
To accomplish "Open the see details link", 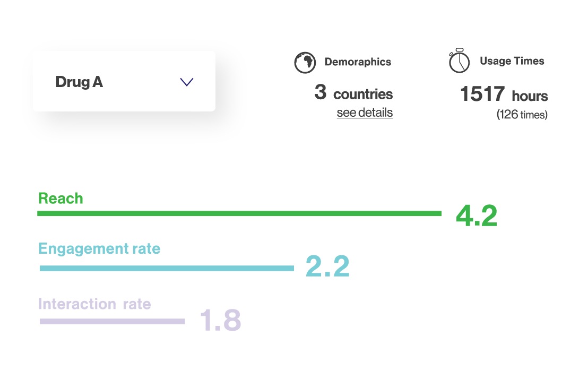I will 365,113.
